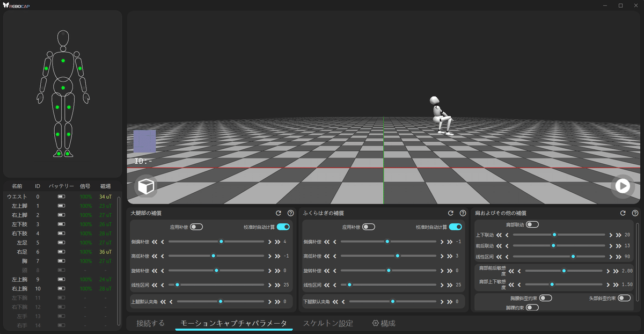The width and height of the screenshot is (644, 334).
Task: Reset the ふくらはぎの補償 panel values
Action: coord(451,213)
